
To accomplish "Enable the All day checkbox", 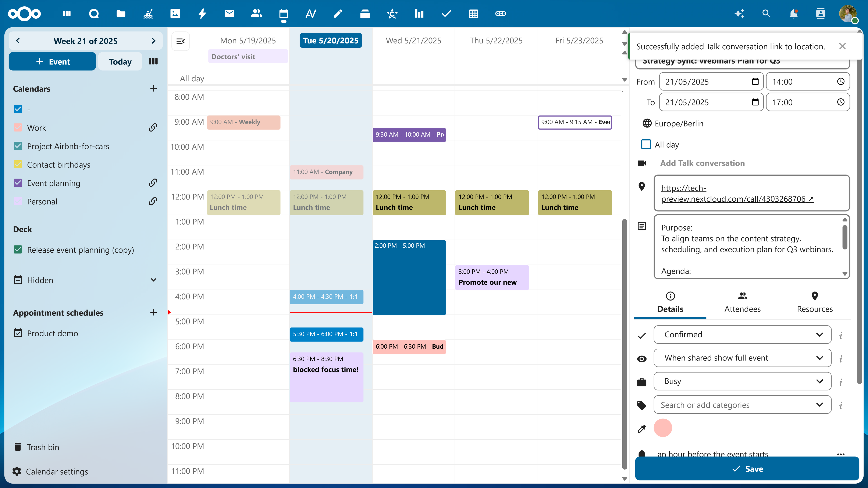I will 646,144.
